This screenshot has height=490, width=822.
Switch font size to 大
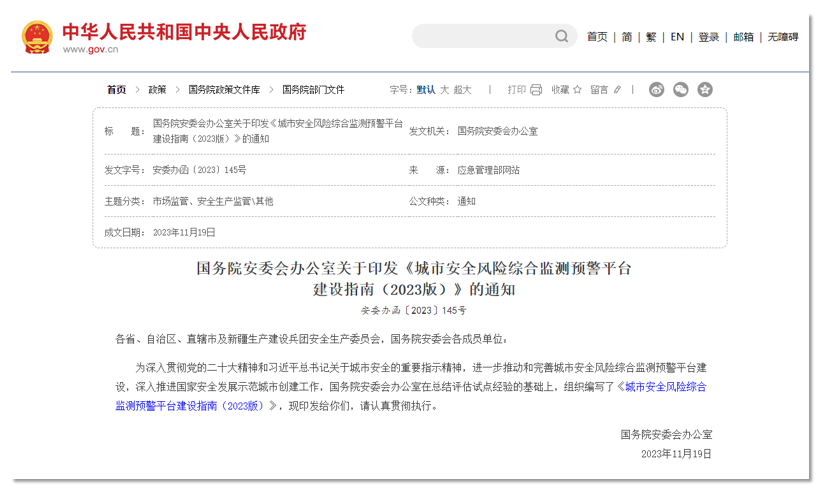445,90
